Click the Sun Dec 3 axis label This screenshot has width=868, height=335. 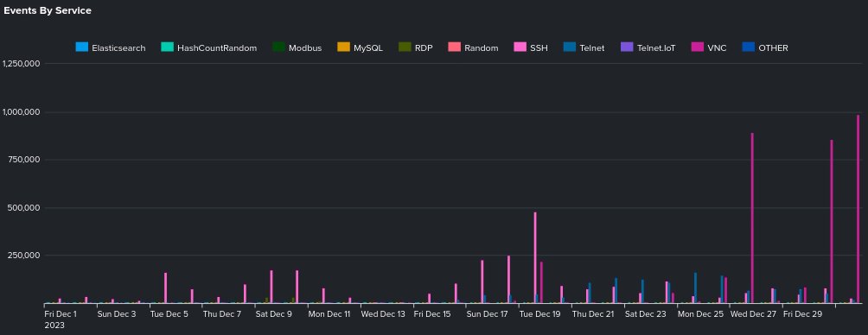point(116,314)
